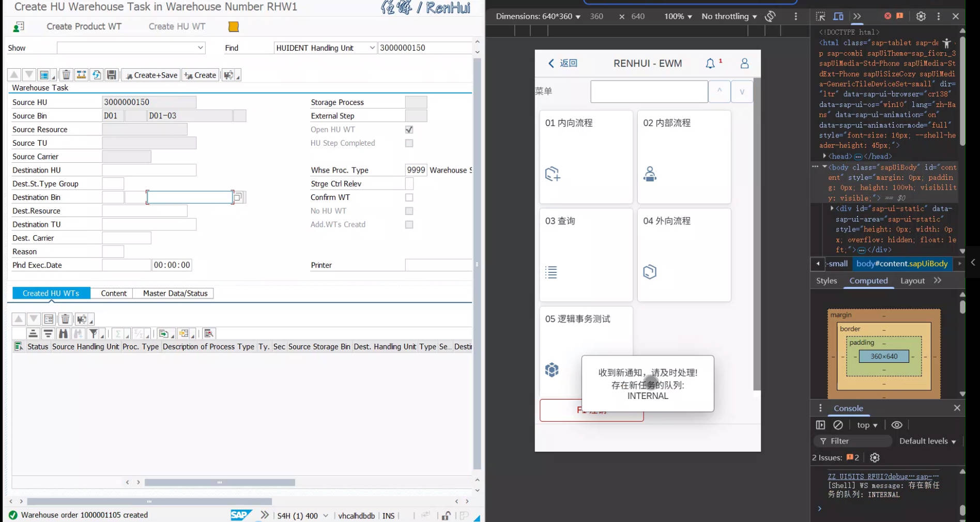Sort descending in the WT grid toolbar
This screenshot has width=980, height=522.
(48, 333)
